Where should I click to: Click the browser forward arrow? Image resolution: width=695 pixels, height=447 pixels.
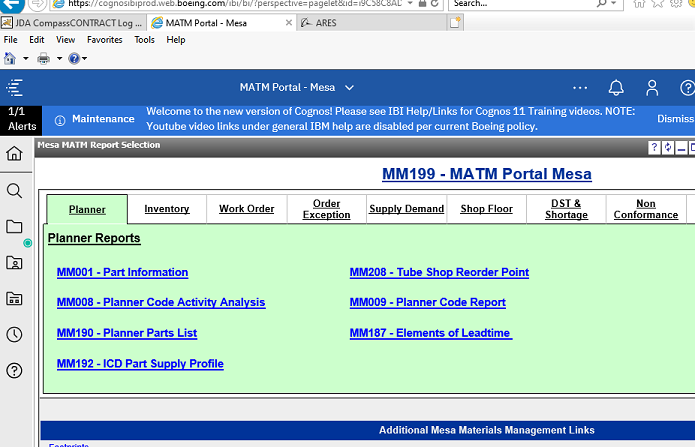(x=38, y=4)
